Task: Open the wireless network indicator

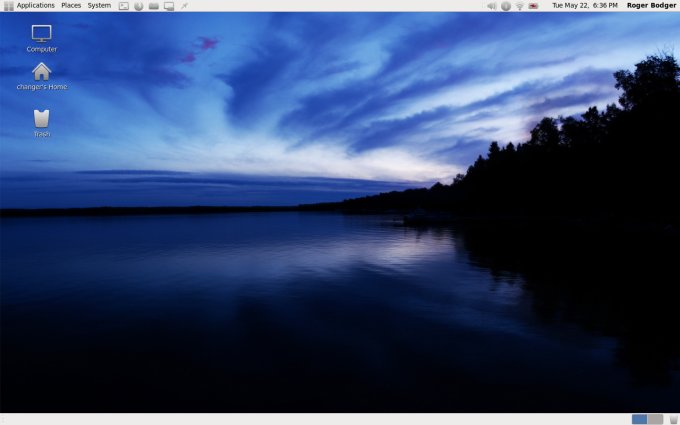Action: 519,6
